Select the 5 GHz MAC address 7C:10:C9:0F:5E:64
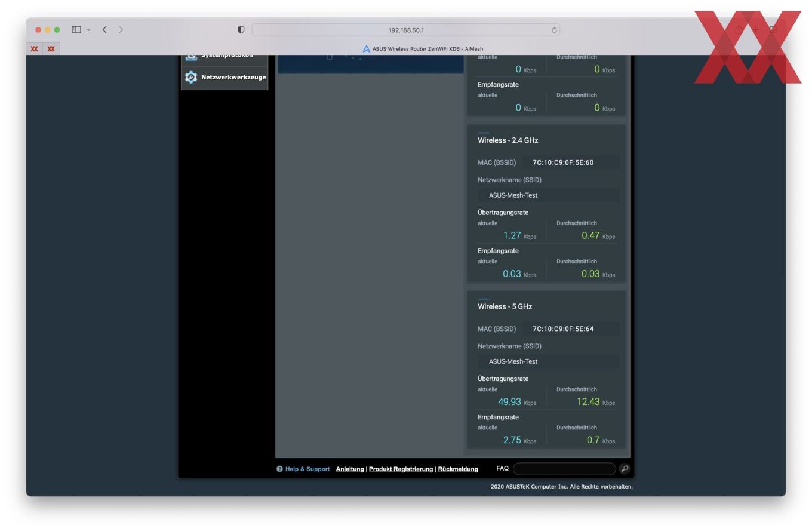 [563, 329]
